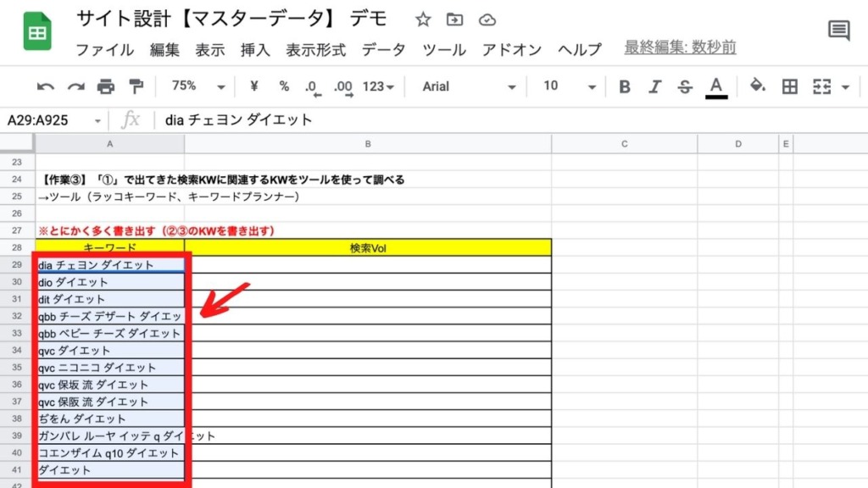This screenshot has width=868, height=488.
Task: Select column C header
Action: point(625,144)
